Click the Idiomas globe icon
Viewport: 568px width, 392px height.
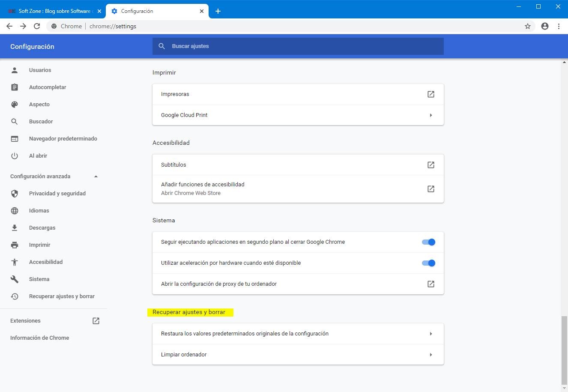15,211
